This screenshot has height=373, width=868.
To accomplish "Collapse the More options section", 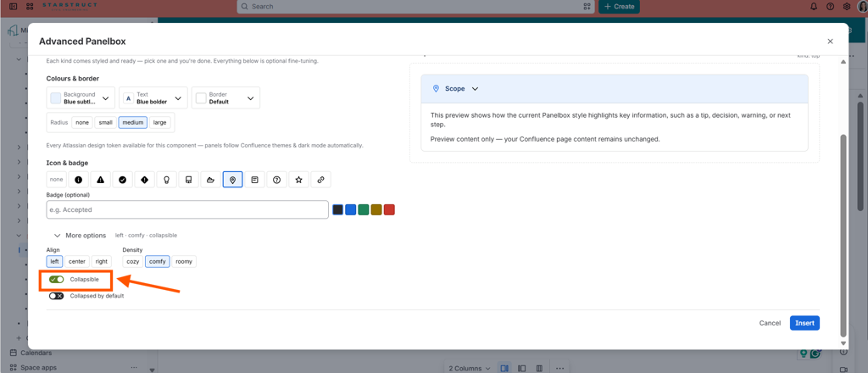I will 80,235.
